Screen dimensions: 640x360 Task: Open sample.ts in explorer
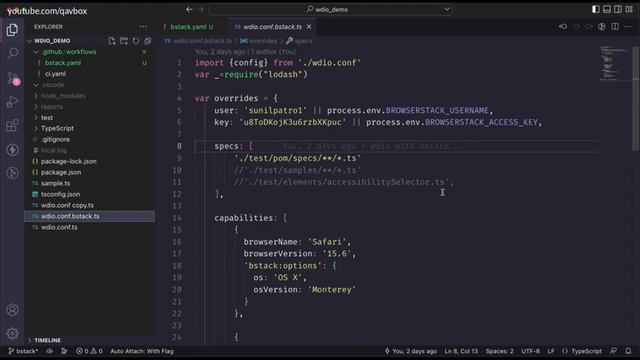pyautogui.click(x=56, y=183)
